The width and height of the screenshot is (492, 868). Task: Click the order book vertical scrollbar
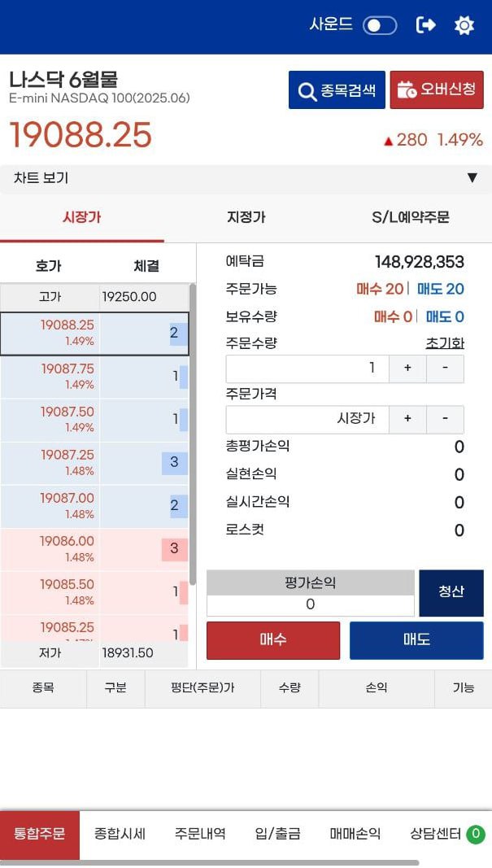click(x=192, y=434)
